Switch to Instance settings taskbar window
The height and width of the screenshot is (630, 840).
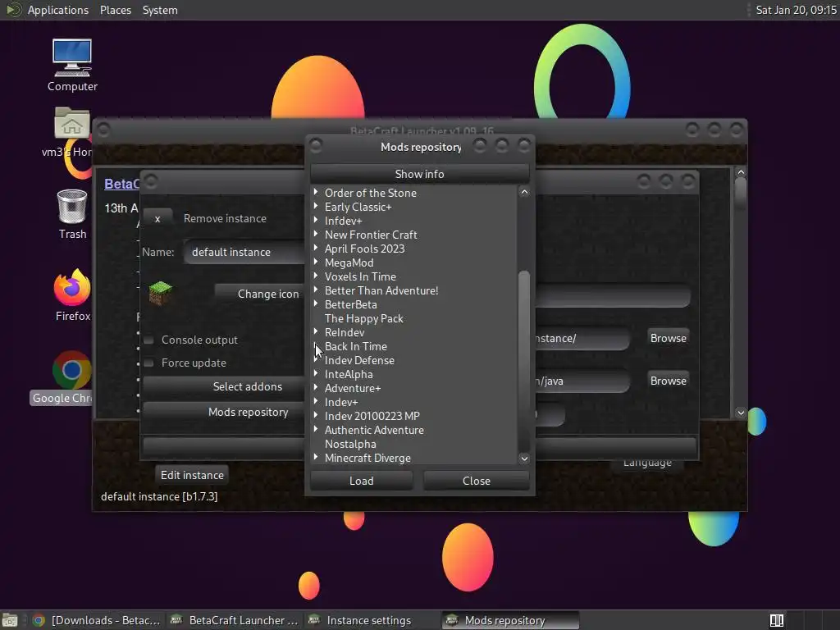click(x=370, y=620)
